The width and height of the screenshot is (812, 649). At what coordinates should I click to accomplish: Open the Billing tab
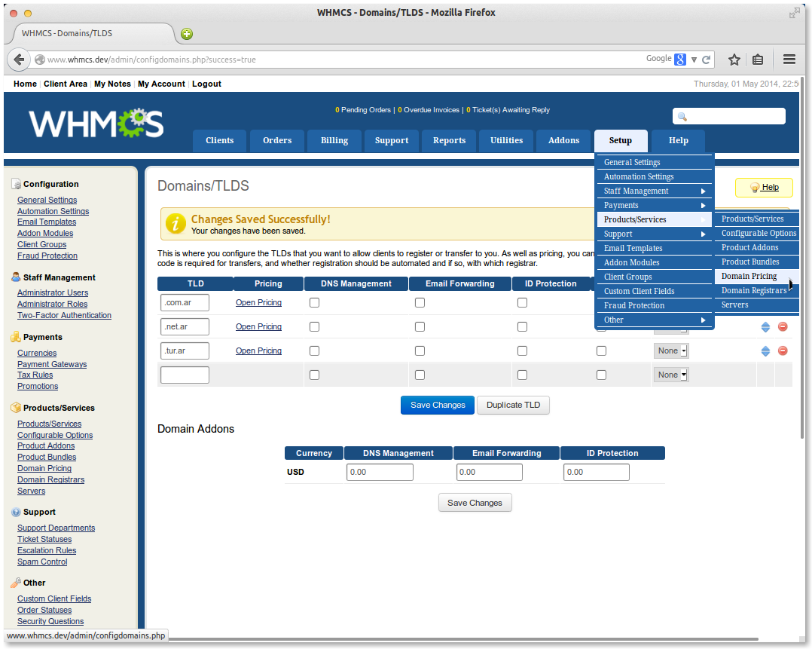(x=334, y=140)
